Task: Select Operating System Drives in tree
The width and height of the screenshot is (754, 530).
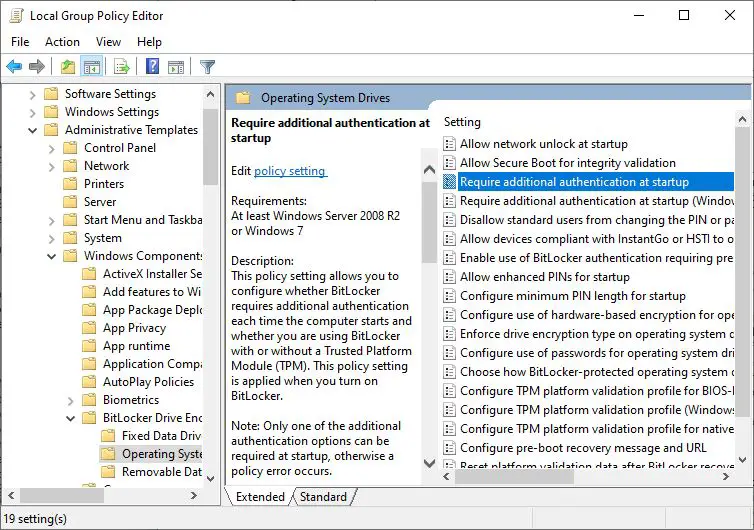Action: [x=151, y=454]
